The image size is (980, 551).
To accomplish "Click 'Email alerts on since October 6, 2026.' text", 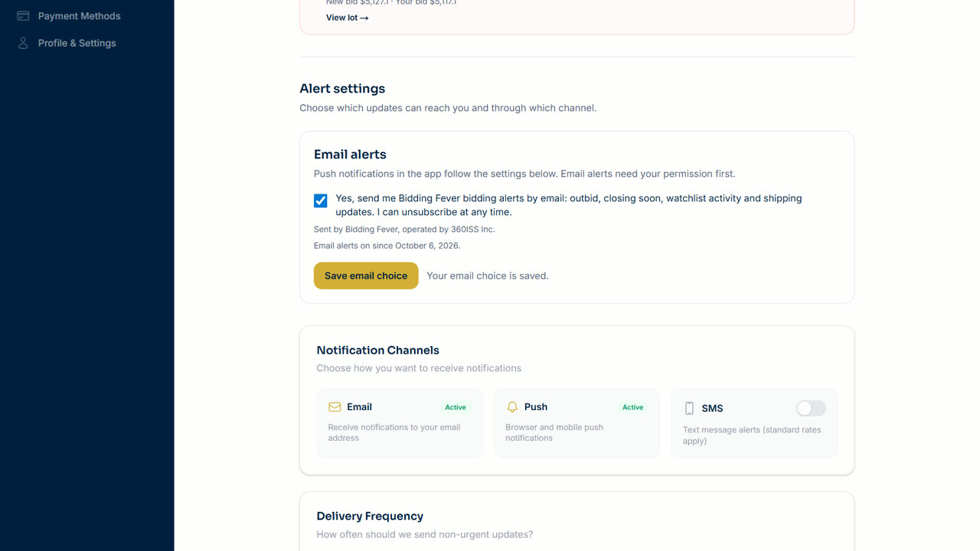I will click(387, 246).
